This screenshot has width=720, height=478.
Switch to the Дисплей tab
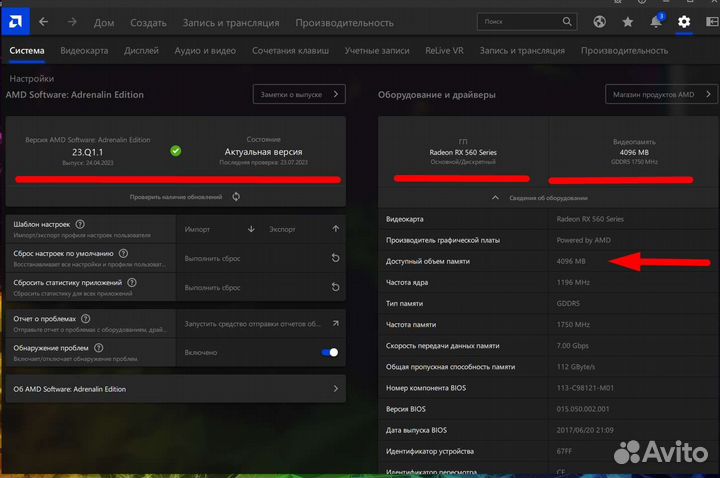coord(141,51)
